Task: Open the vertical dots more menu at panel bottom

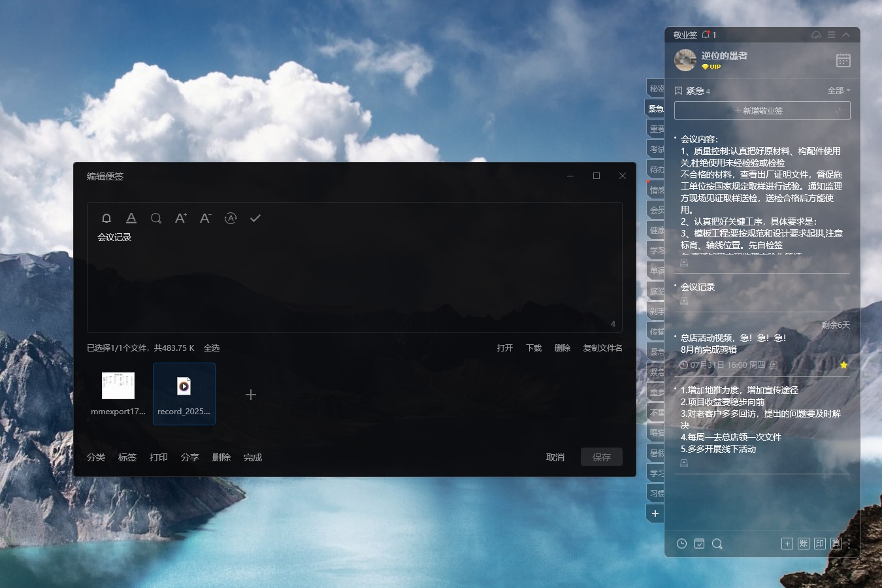Action: click(x=850, y=544)
